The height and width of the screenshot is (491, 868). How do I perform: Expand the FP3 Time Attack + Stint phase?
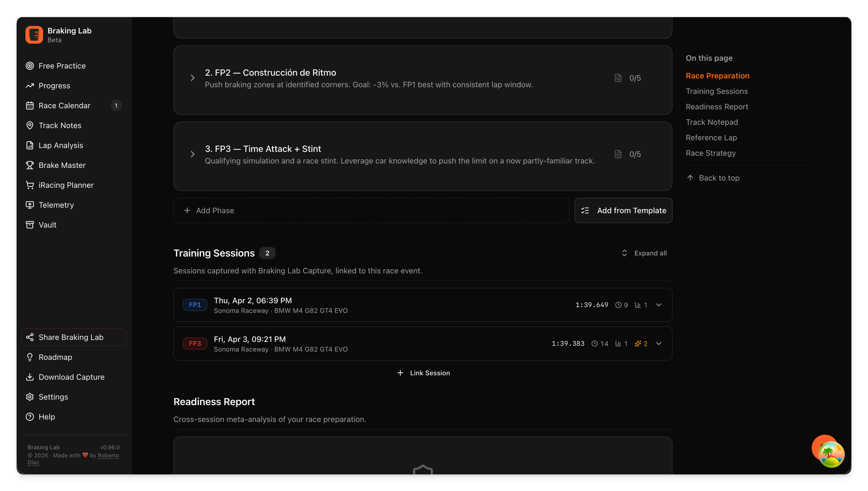192,154
